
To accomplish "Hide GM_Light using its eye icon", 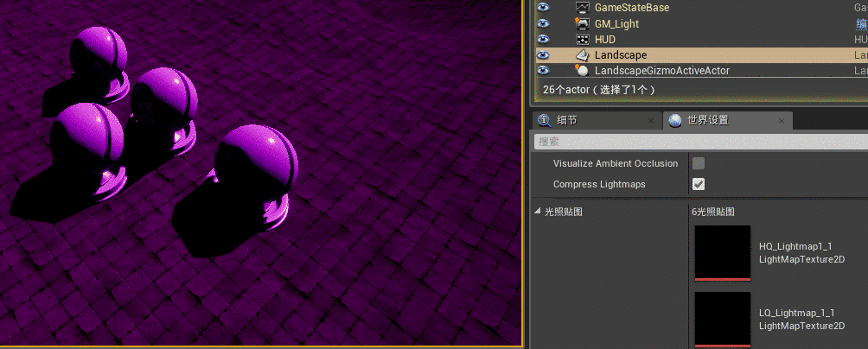I will pyautogui.click(x=543, y=24).
